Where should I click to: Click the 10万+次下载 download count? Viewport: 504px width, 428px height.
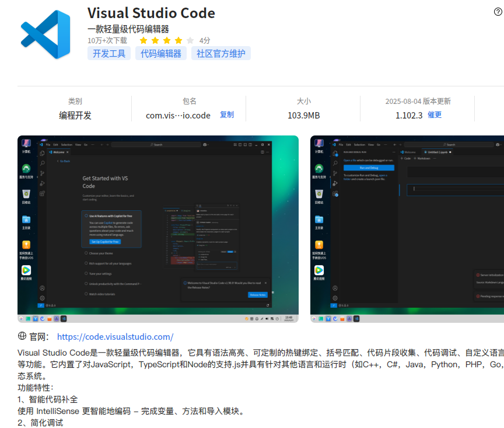click(x=107, y=40)
